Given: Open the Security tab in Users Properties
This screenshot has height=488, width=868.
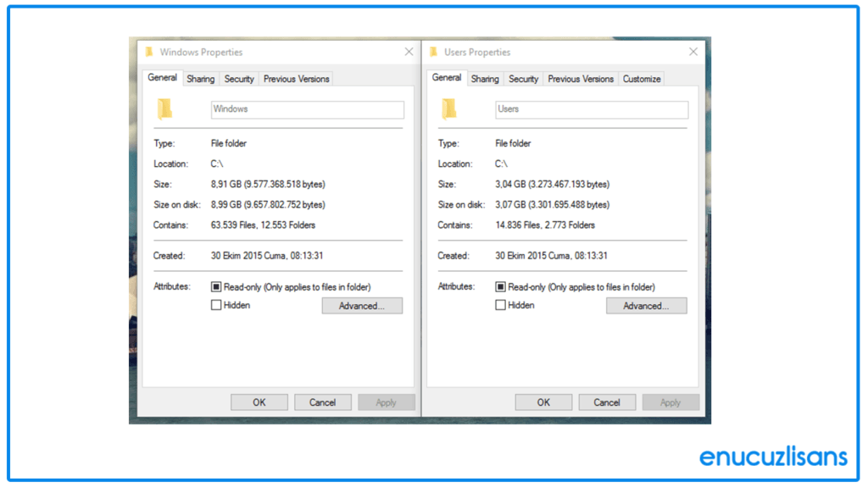Looking at the screenshot, I should (523, 78).
